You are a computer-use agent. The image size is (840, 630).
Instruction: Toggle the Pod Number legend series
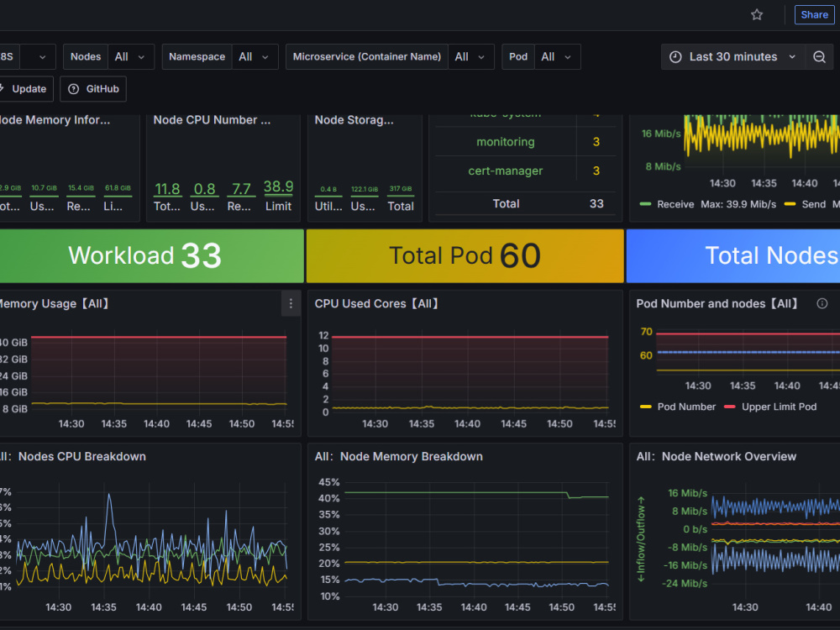click(686, 407)
